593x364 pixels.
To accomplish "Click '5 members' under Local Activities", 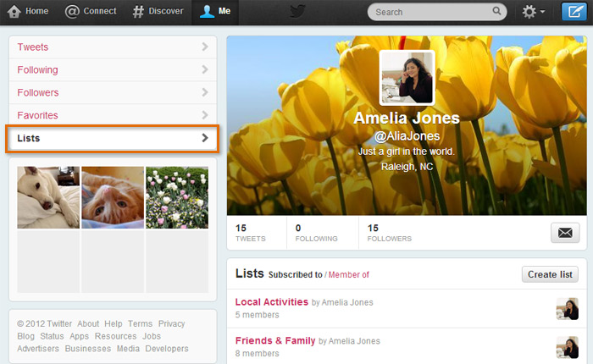I will 258,315.
